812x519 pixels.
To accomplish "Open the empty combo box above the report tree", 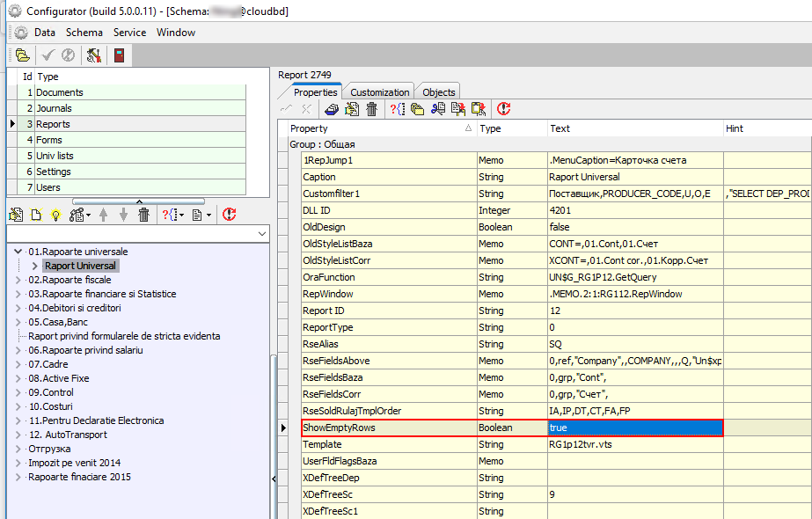I will click(x=138, y=234).
